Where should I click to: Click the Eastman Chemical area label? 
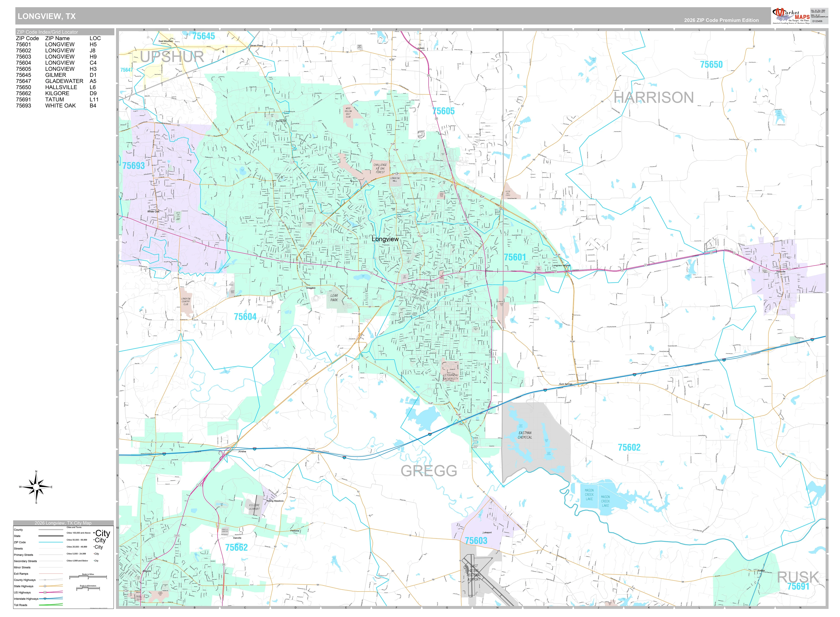tap(525, 435)
